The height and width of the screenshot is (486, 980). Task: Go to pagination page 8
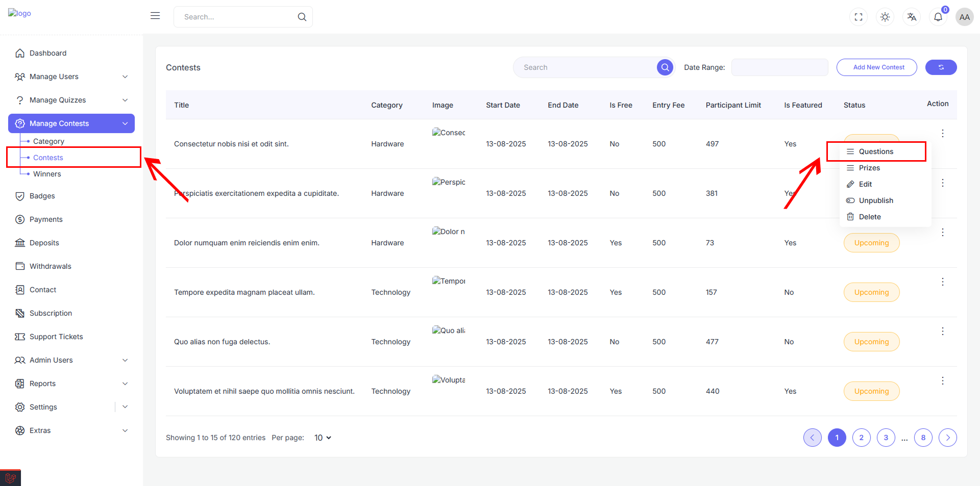coord(923,438)
